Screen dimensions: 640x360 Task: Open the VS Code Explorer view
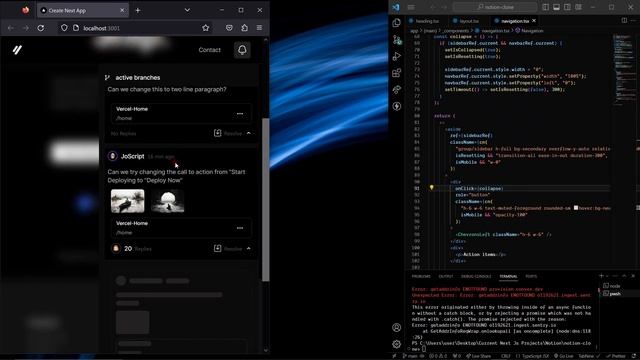396,22
